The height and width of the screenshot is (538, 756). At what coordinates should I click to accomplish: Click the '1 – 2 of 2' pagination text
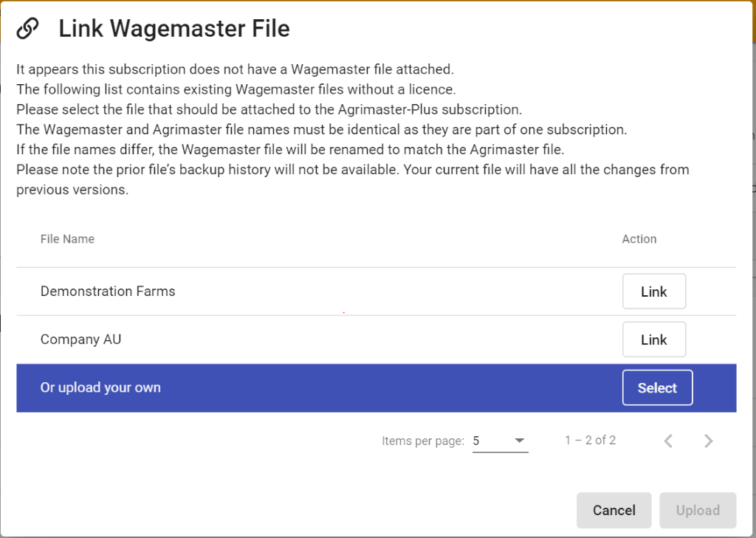(590, 440)
